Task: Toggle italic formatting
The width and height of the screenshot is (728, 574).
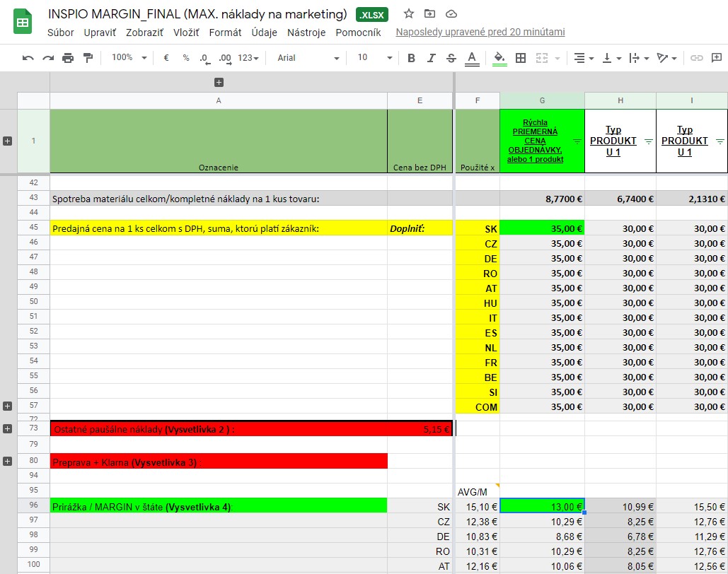Action: (x=432, y=58)
